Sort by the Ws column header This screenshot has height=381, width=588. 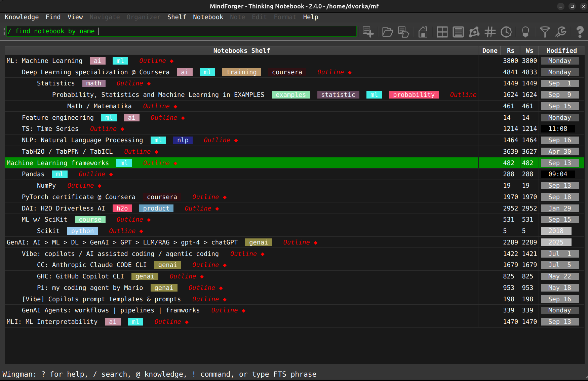coord(530,50)
